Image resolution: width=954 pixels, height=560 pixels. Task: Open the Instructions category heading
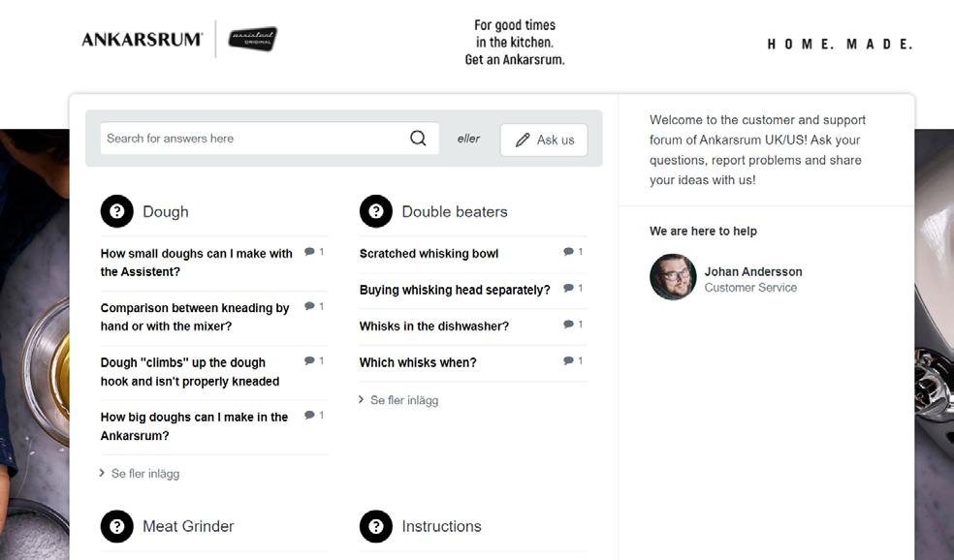(x=441, y=526)
